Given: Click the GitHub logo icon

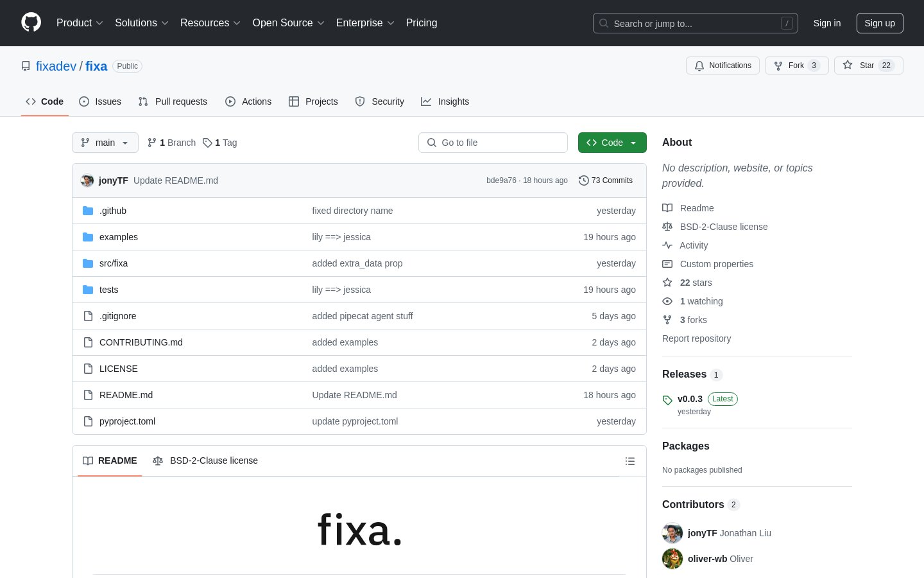Looking at the screenshot, I should [31, 22].
